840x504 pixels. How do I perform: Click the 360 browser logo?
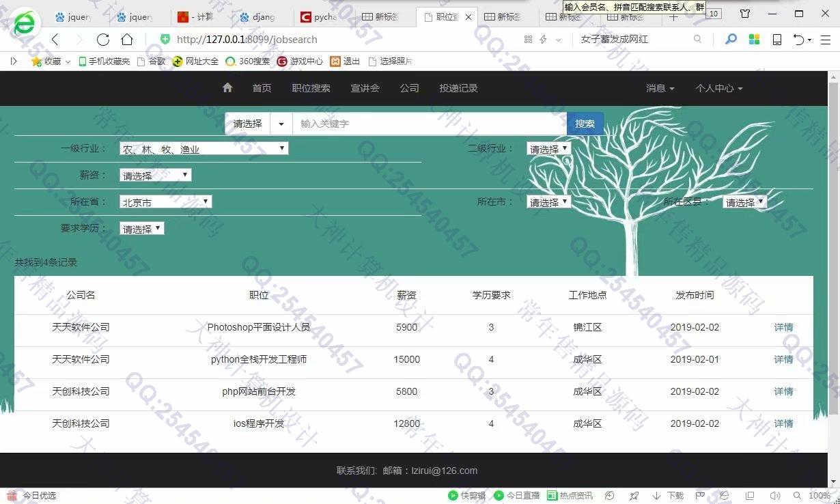click(25, 25)
